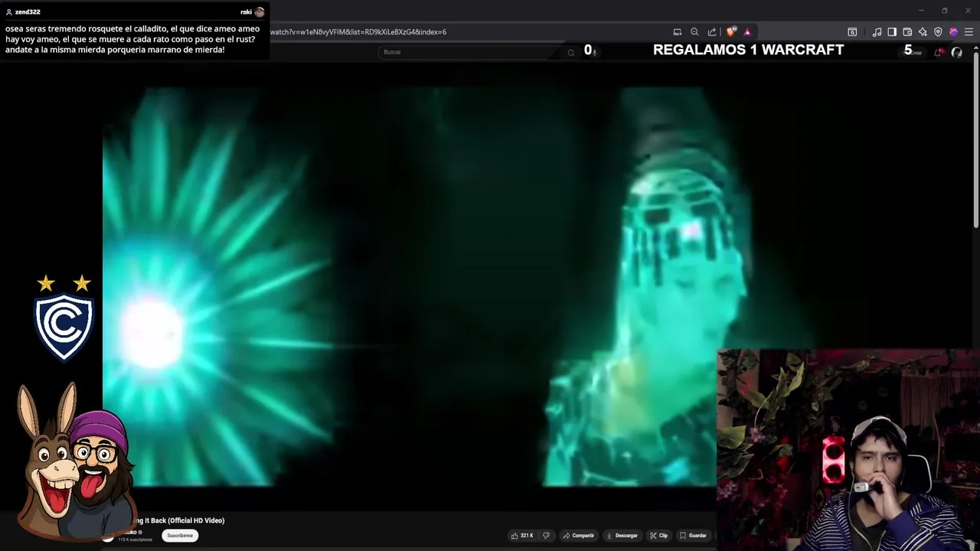The height and width of the screenshot is (551, 980).
Task: Save video with Guardar button
Action: click(694, 536)
